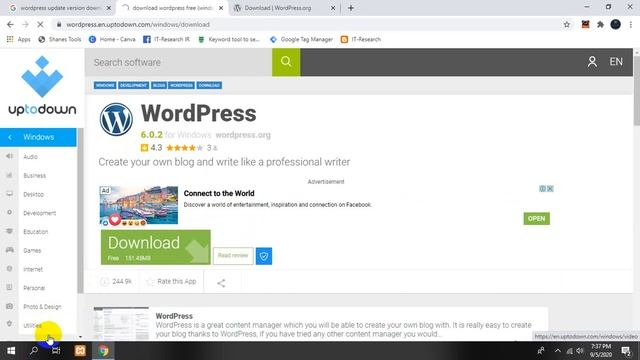Click the Audio category speaker icon
The width and height of the screenshot is (640, 360).
(x=9, y=156)
